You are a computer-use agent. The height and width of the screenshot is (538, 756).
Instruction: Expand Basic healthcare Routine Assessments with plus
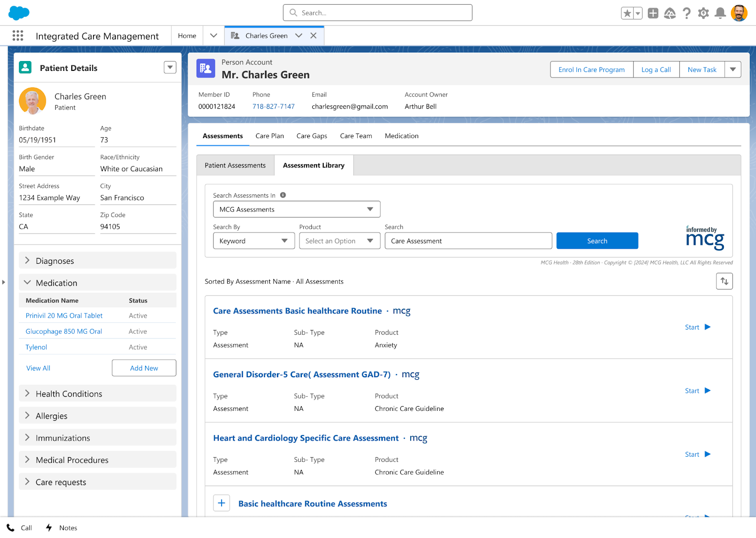222,503
